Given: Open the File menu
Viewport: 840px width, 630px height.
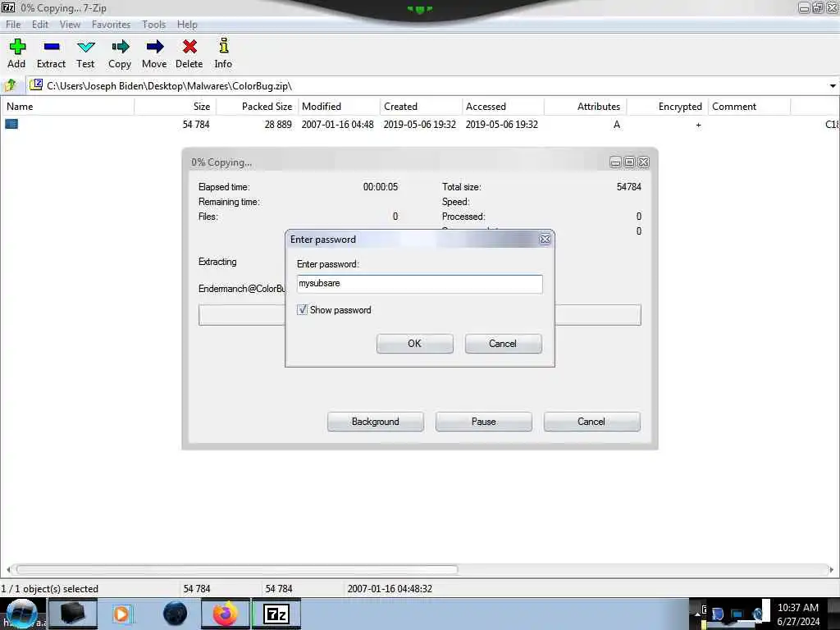Looking at the screenshot, I should pyautogui.click(x=13, y=25).
